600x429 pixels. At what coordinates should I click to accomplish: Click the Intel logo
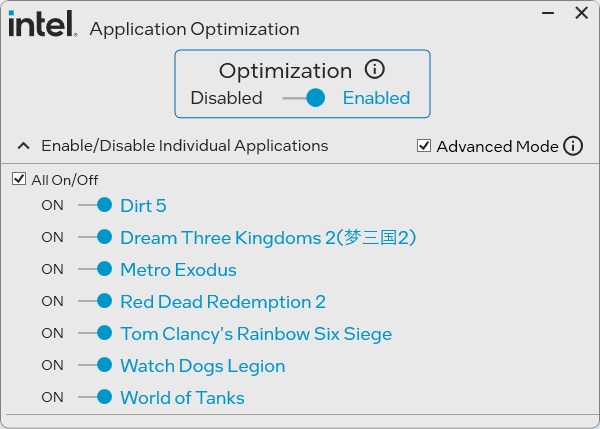click(42, 25)
